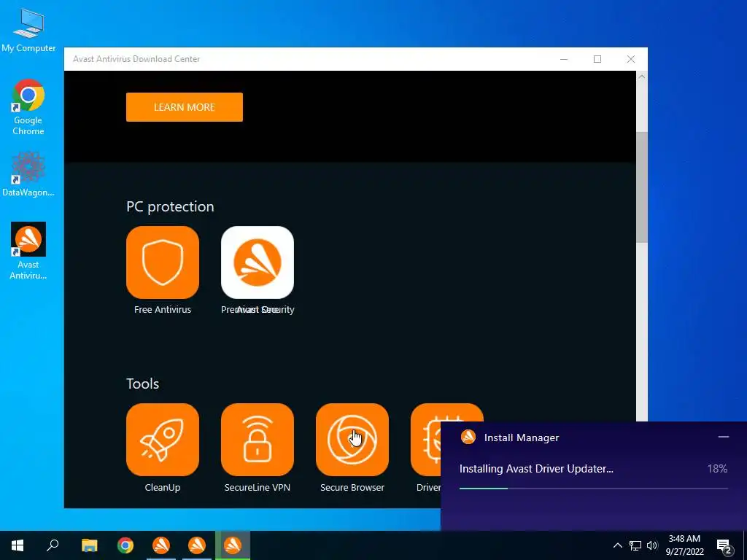Close the Avast Download Center window
The image size is (747, 560).
631,59
